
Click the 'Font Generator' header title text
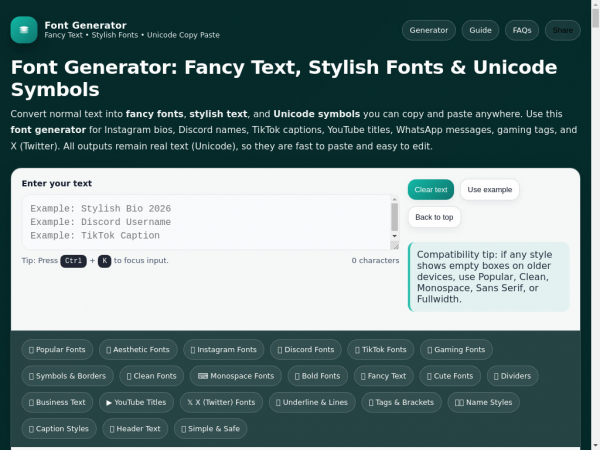tap(85, 25)
